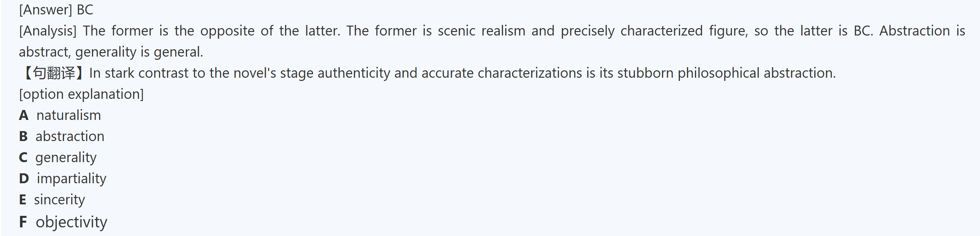Select the bold option letter E
Screen dimensions: 980x236
[23, 200]
